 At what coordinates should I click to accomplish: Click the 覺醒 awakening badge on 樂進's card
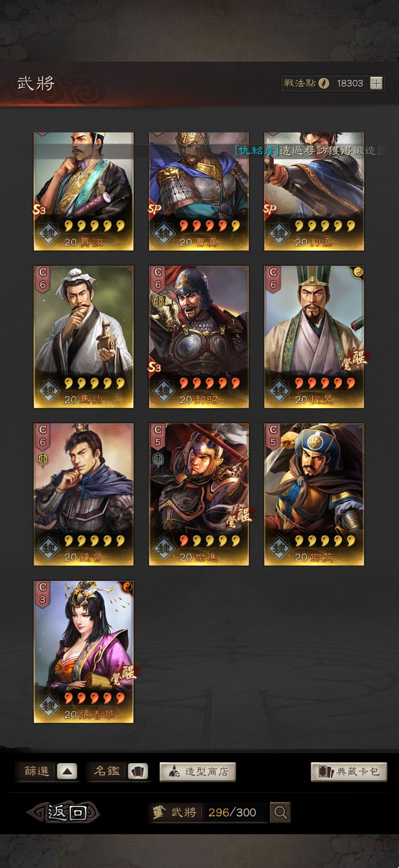tap(238, 516)
